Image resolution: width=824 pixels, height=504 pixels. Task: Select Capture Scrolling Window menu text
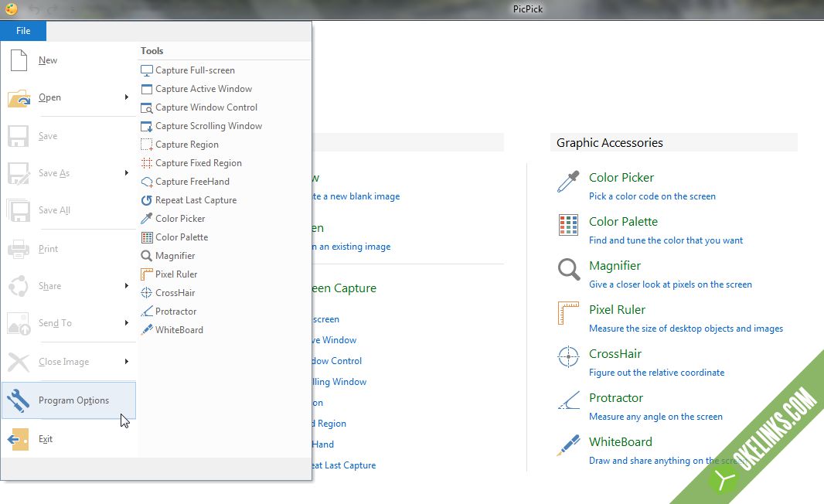coord(209,126)
